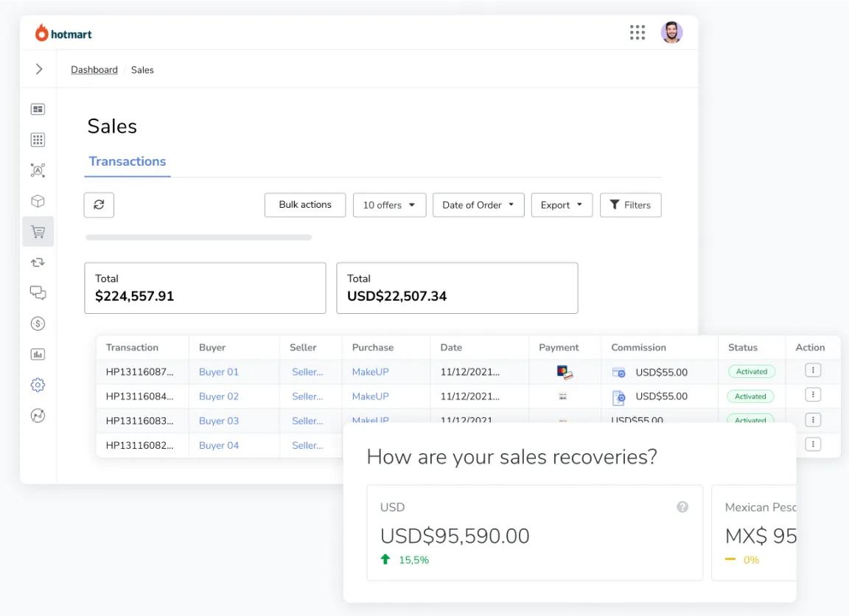
Task: Open the blue settings gear in sidebar
Action: coord(38,385)
